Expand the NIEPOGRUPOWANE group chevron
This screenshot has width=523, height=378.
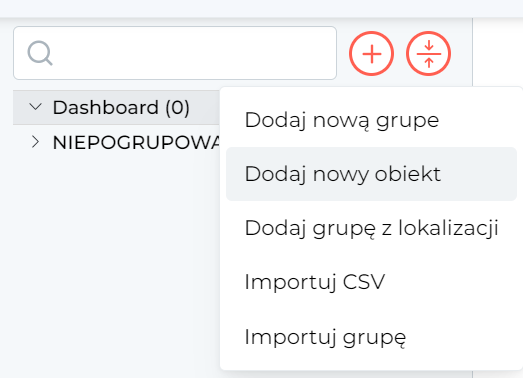point(35,142)
